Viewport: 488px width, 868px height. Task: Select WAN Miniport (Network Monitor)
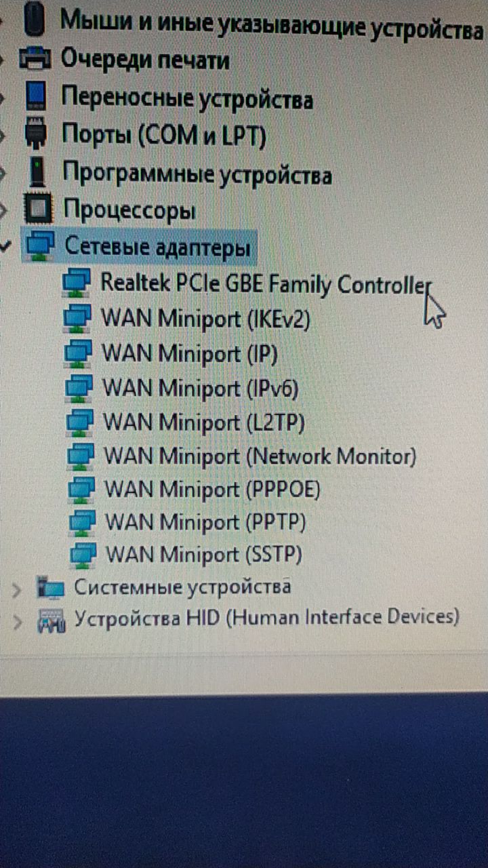coord(260,456)
